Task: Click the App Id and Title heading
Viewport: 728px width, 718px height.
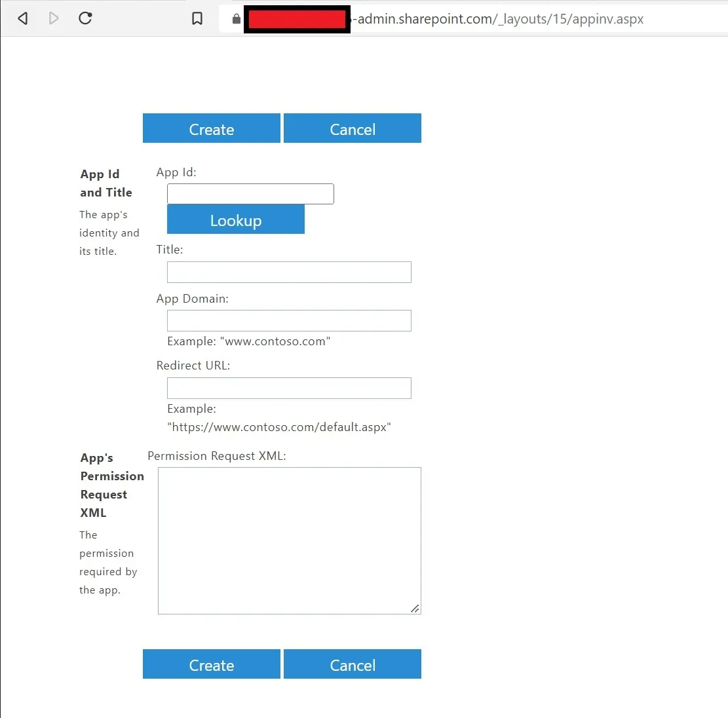Action: point(105,183)
